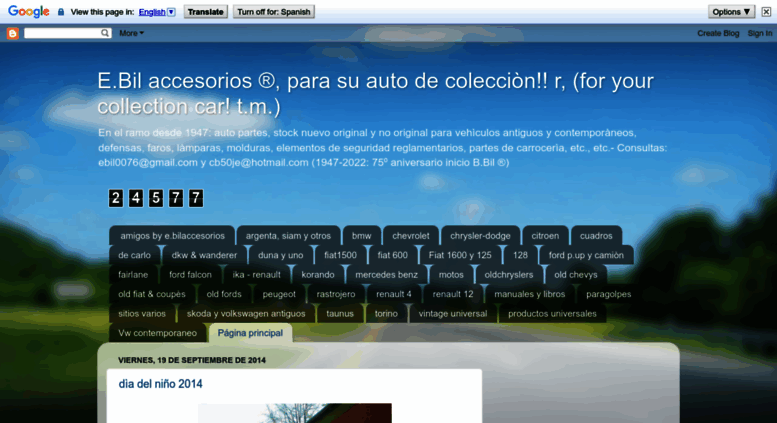
Task: Select the fairlane tab
Action: (x=133, y=274)
